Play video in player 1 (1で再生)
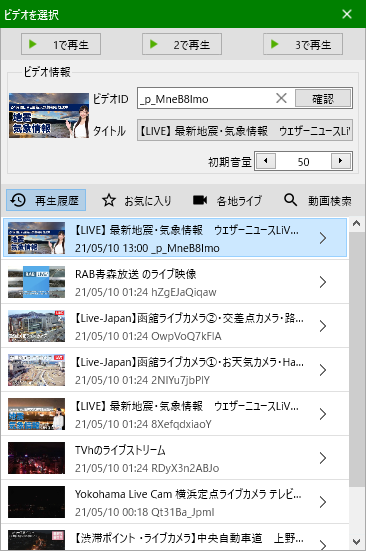This screenshot has width=366, height=551. click(61, 44)
